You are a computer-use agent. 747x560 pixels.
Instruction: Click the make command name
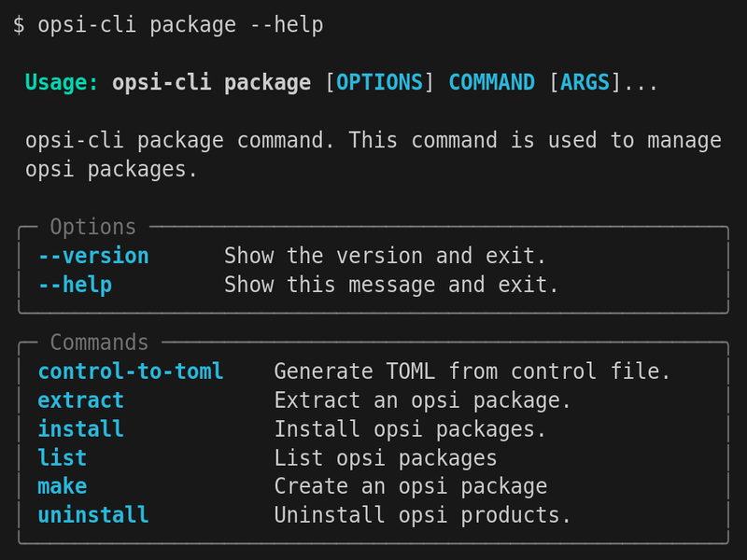(62, 486)
